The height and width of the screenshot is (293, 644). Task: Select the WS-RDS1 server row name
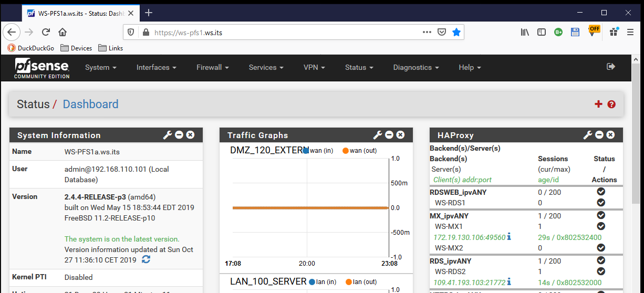(x=450, y=203)
